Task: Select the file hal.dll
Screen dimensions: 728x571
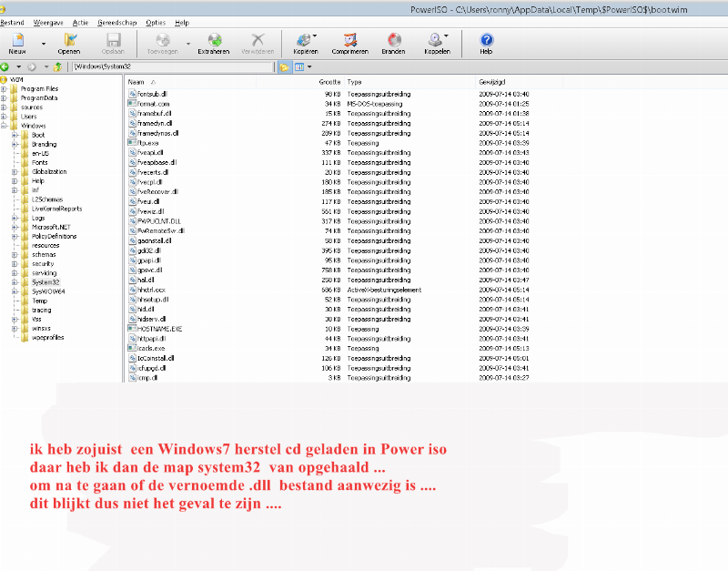Action: (x=146, y=280)
